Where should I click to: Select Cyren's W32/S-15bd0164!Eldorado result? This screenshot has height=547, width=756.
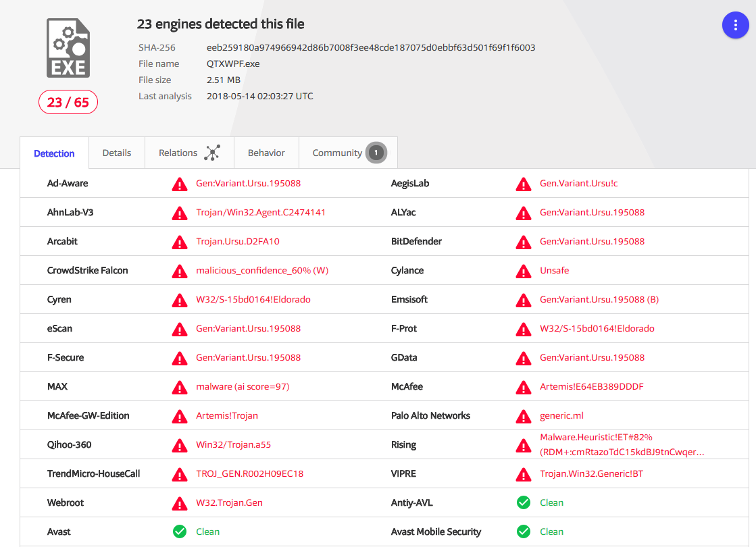pyautogui.click(x=253, y=299)
